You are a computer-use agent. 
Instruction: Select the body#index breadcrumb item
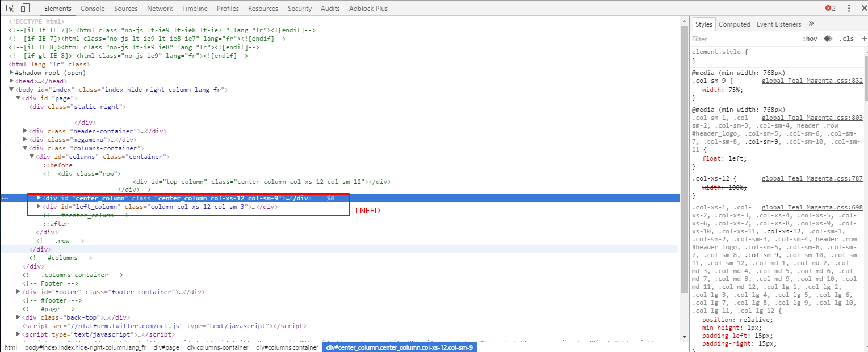(85, 347)
